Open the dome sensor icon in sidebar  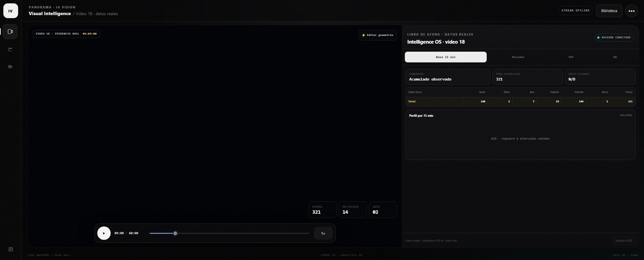click(x=10, y=67)
